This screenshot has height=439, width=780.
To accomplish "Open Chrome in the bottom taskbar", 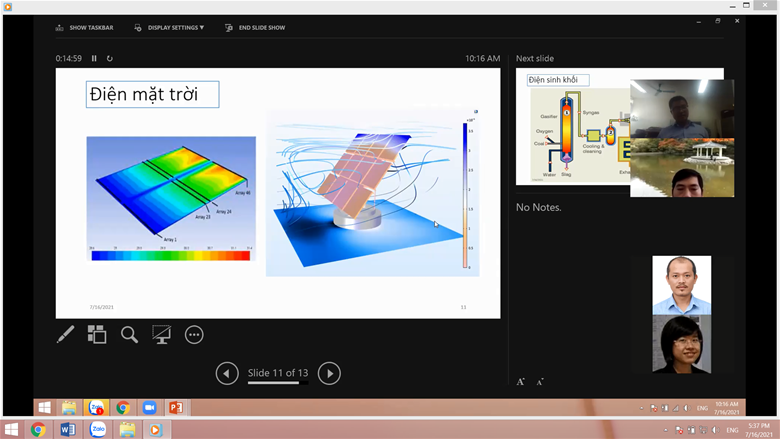I will [38, 429].
